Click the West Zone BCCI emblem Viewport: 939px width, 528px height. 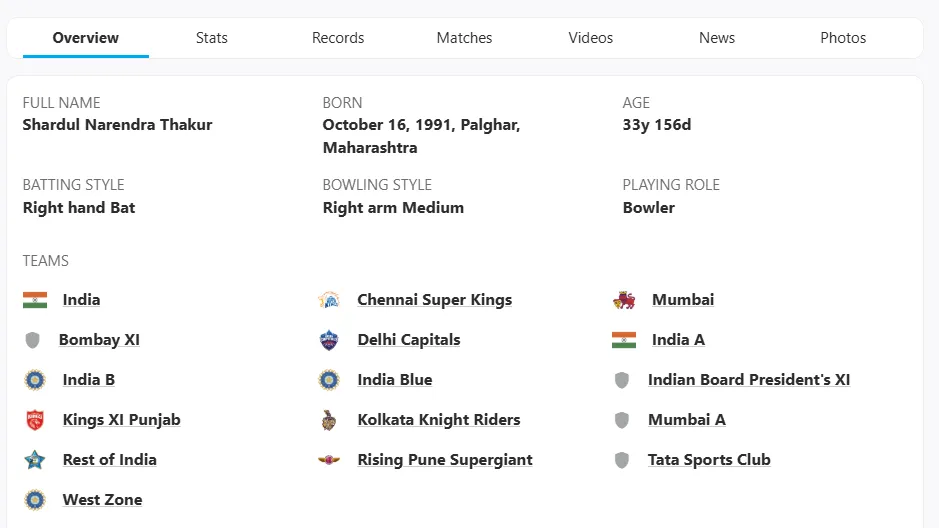pyautogui.click(x=35, y=500)
